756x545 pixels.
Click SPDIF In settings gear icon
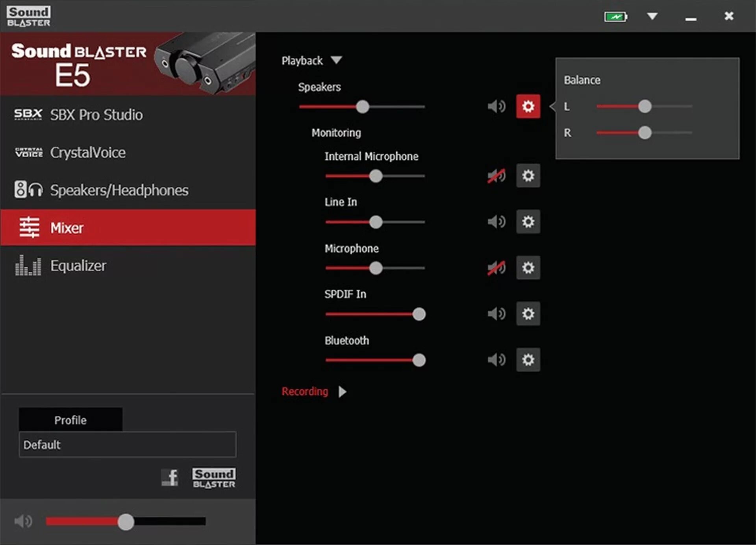tap(528, 314)
